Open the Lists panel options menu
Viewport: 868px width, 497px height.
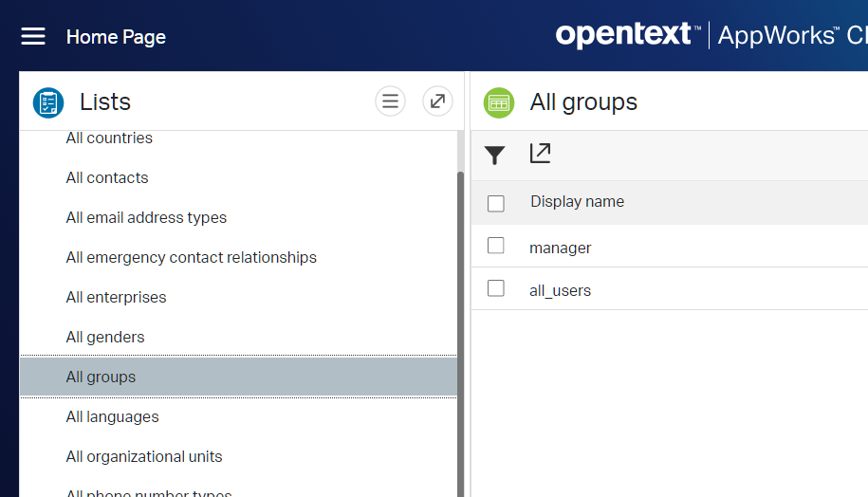(x=390, y=101)
